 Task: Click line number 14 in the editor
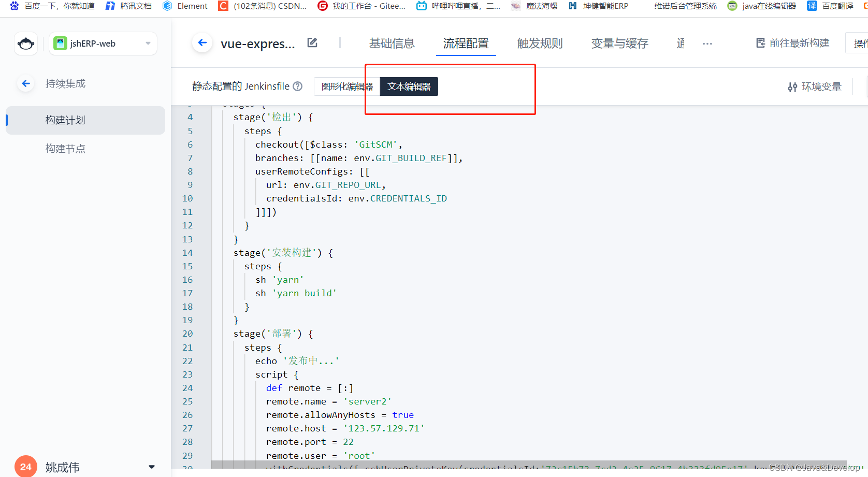point(187,253)
